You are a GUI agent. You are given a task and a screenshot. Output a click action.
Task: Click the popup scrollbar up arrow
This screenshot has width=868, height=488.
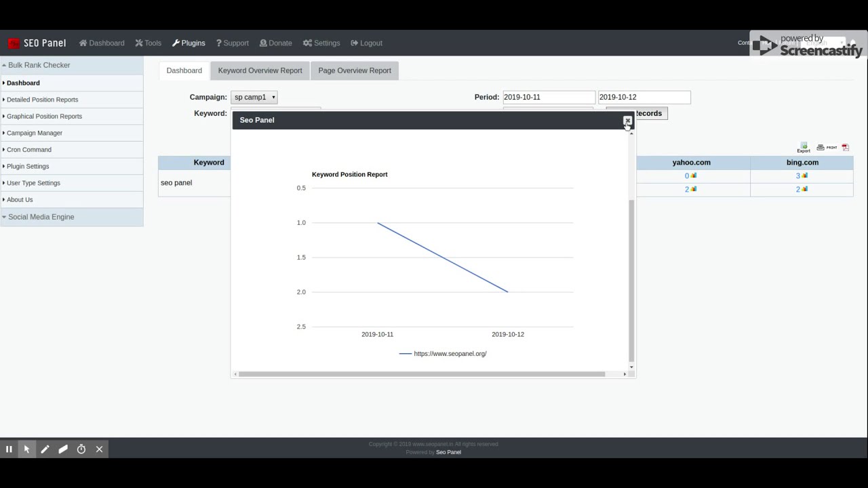(631, 133)
